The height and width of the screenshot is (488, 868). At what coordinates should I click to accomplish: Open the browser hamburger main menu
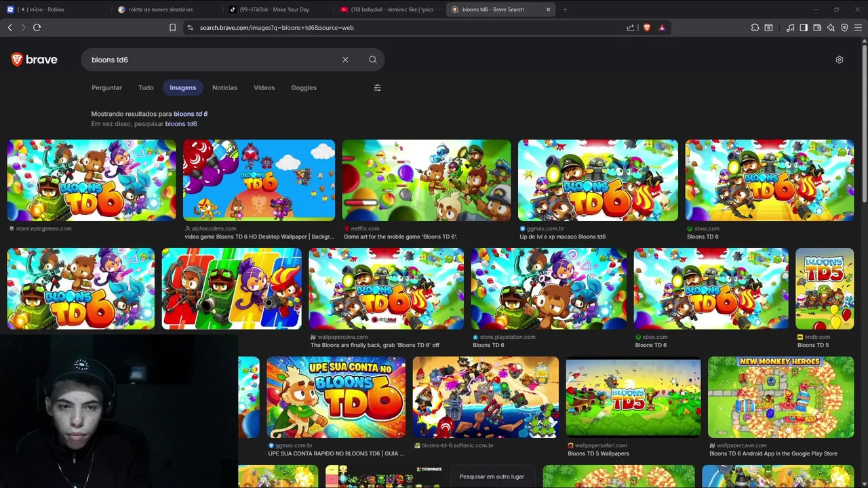859,28
